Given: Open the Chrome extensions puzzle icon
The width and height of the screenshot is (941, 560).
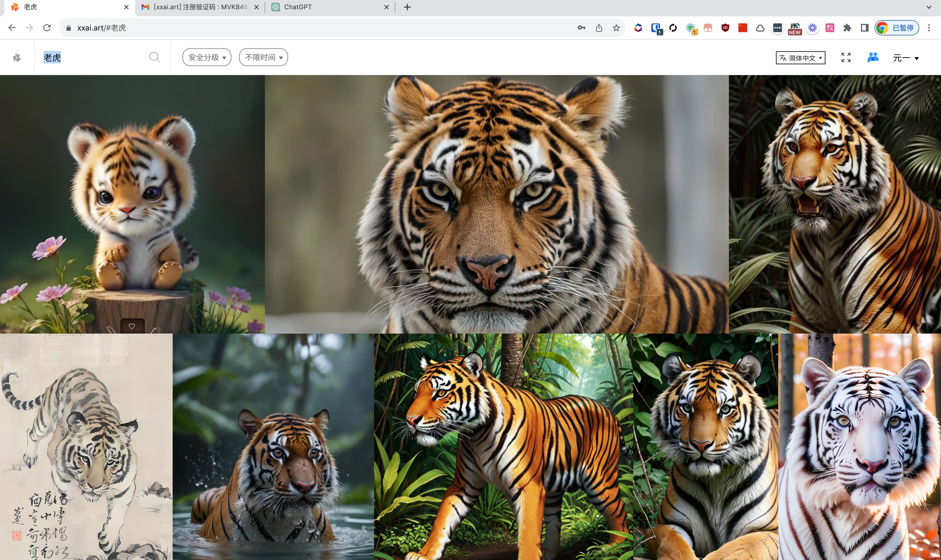Looking at the screenshot, I should (x=847, y=28).
